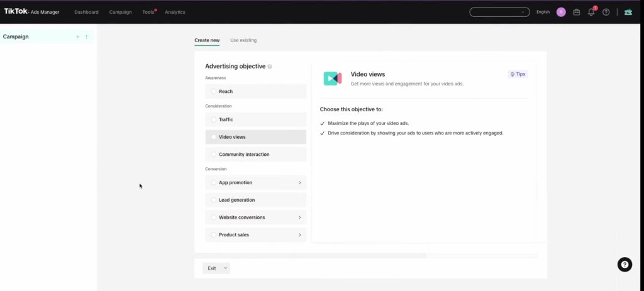Open the Exit button dropdown arrow
Viewport: 644px width, 291px height.
pyautogui.click(x=225, y=268)
